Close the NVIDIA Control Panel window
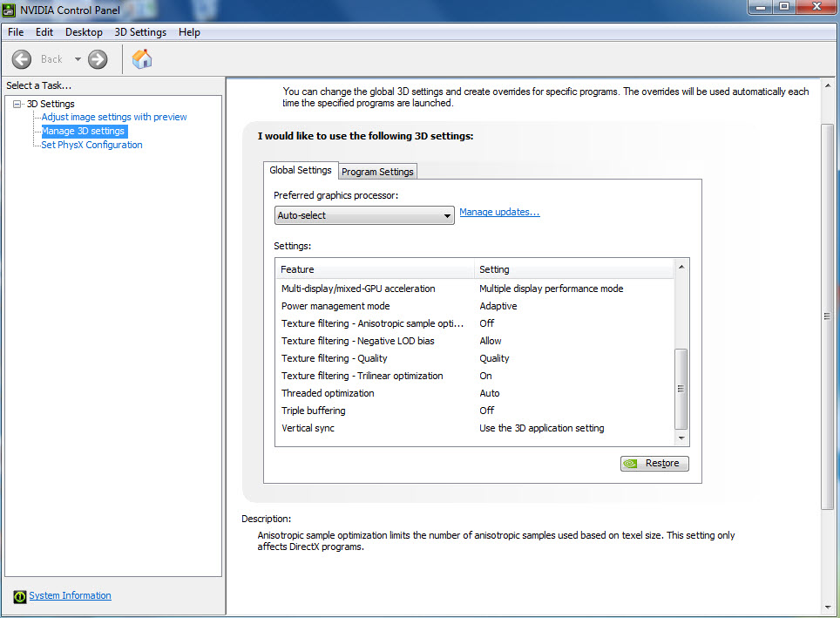Screen dimensions: 840x618 817,7
